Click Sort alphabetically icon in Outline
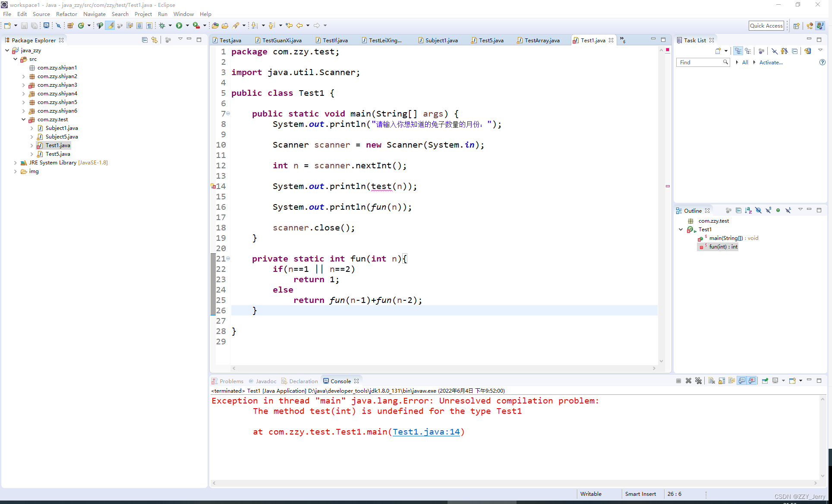832x504 pixels. coord(748,210)
